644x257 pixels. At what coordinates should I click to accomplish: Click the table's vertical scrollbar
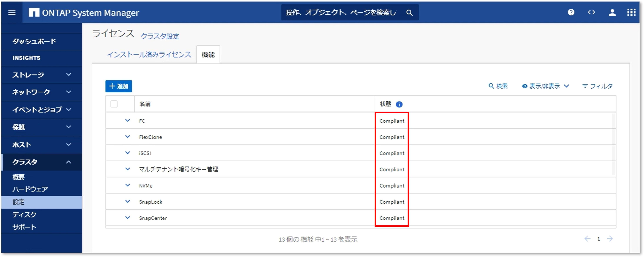614,144
